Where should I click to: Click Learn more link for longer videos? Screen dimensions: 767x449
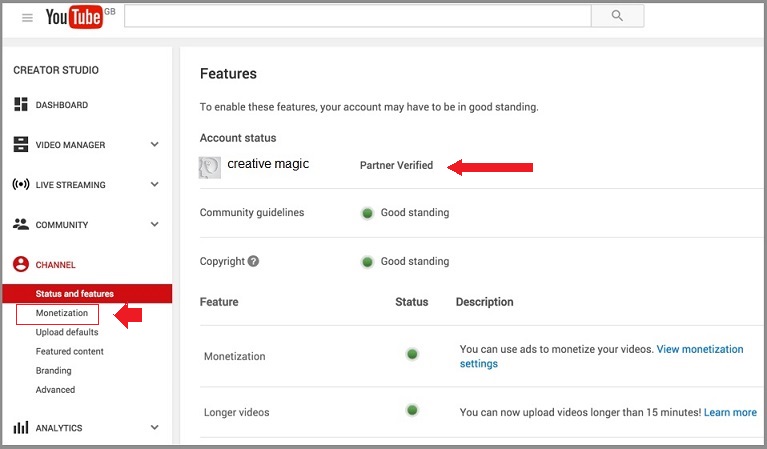730,412
